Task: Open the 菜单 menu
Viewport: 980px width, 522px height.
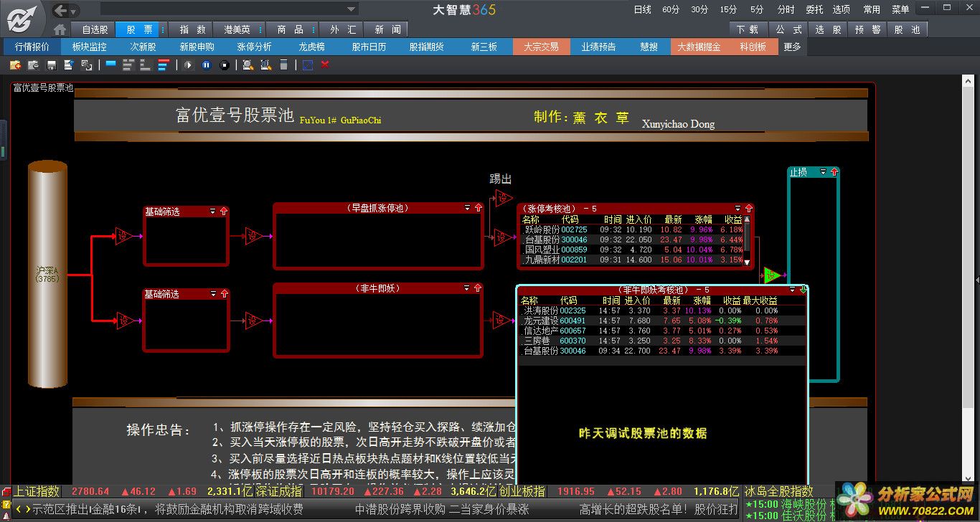Action: point(900,9)
